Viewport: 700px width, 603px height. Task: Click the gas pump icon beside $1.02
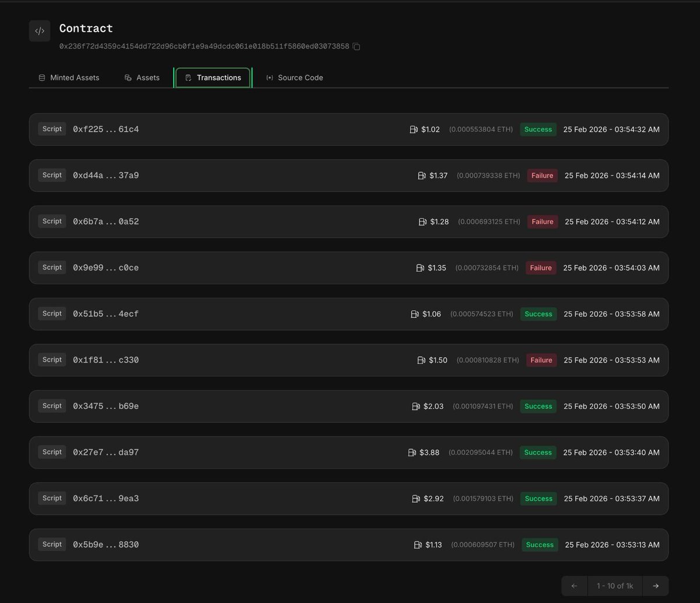[414, 129]
